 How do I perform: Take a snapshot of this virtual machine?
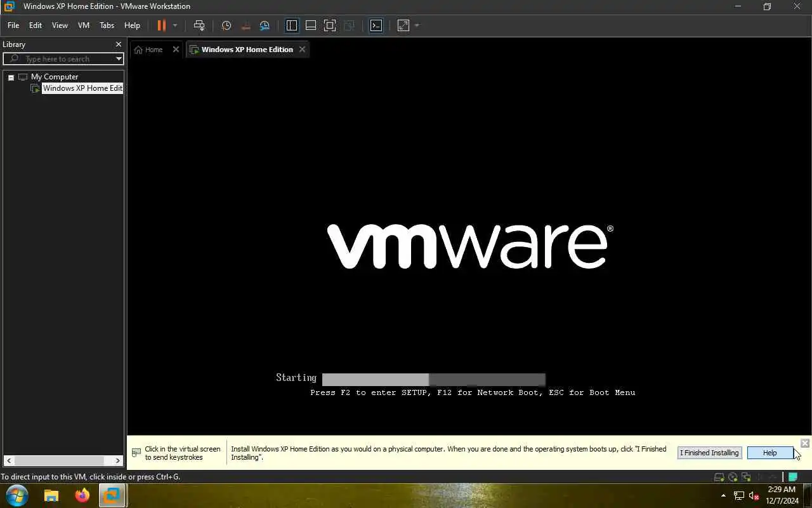pyautogui.click(x=226, y=25)
